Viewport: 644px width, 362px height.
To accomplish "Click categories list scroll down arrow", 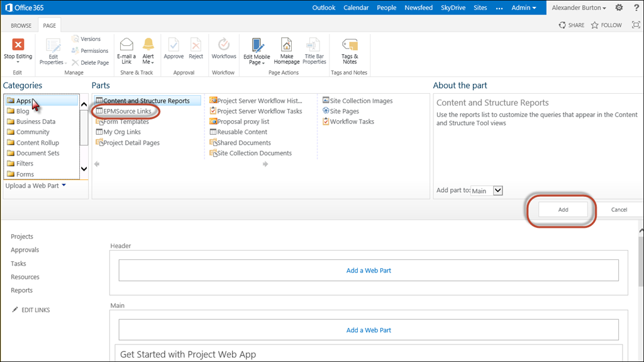I will 84,169.
